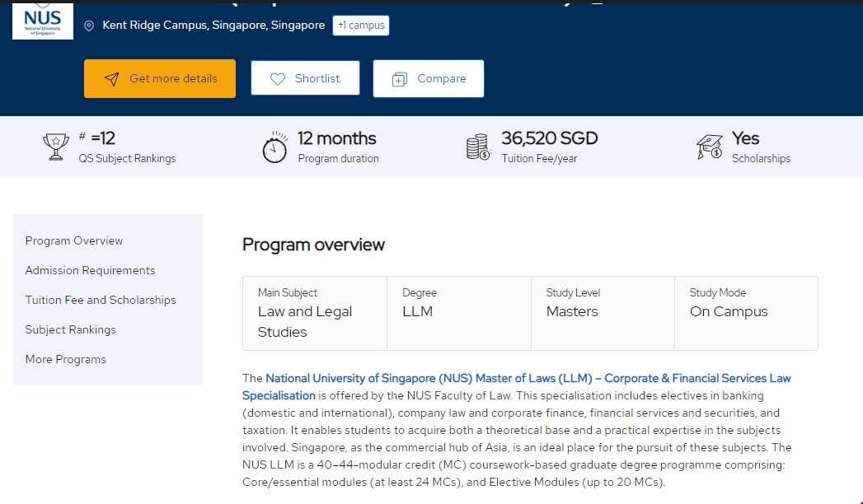This screenshot has height=504, width=863.
Task: Click the compare icon beside Compare
Action: (400, 79)
